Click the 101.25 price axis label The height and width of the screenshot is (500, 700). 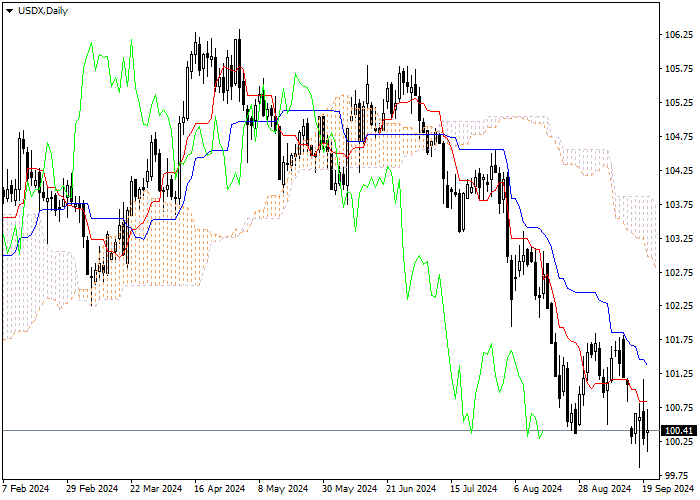tap(679, 374)
